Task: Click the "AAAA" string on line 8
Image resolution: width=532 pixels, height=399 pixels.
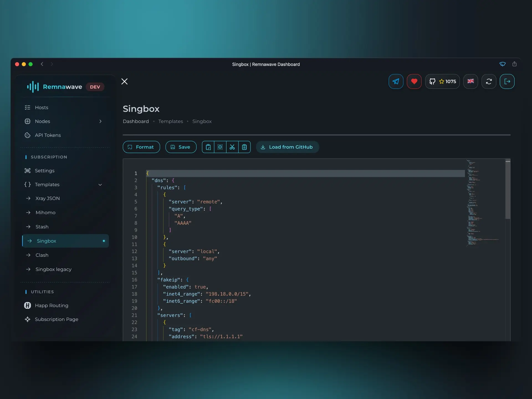Action: coord(183,223)
